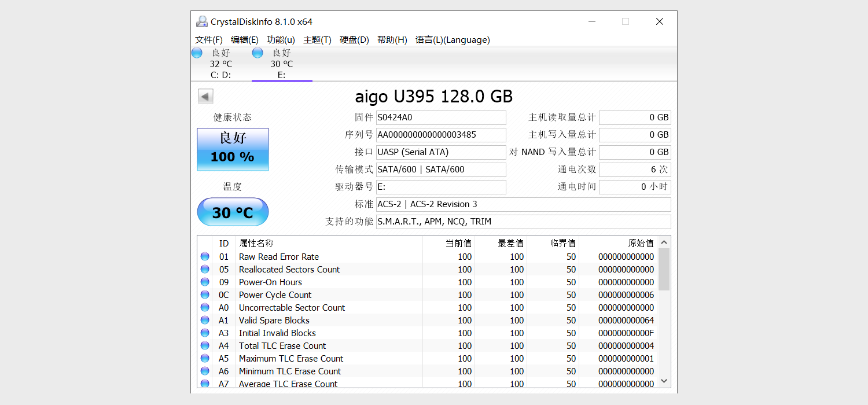Open the 语言(L)(Language) menu
Image resolution: width=868 pixels, height=405 pixels.
click(453, 40)
